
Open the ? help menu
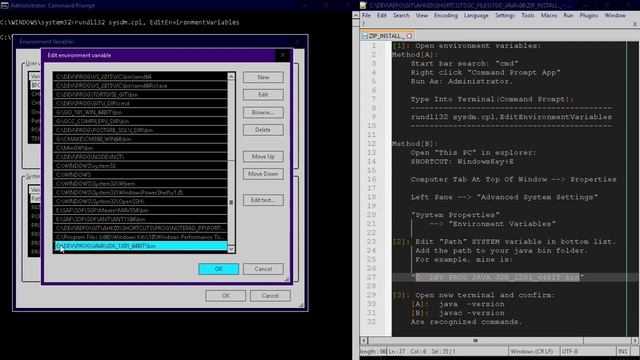[x=363, y=24]
